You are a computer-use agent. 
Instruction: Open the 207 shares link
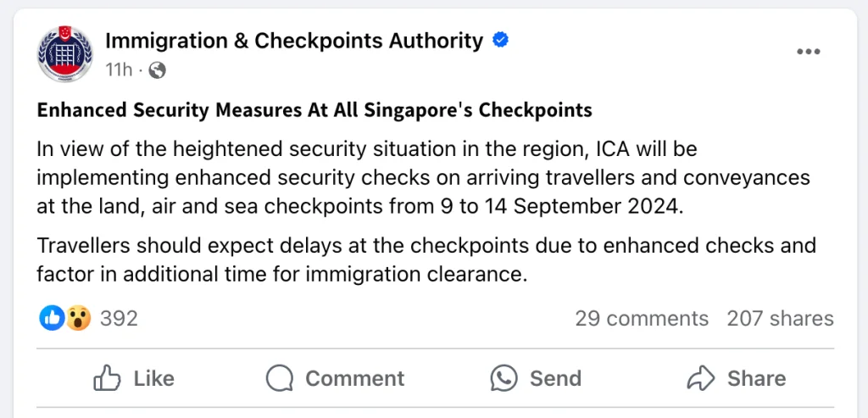coord(780,319)
